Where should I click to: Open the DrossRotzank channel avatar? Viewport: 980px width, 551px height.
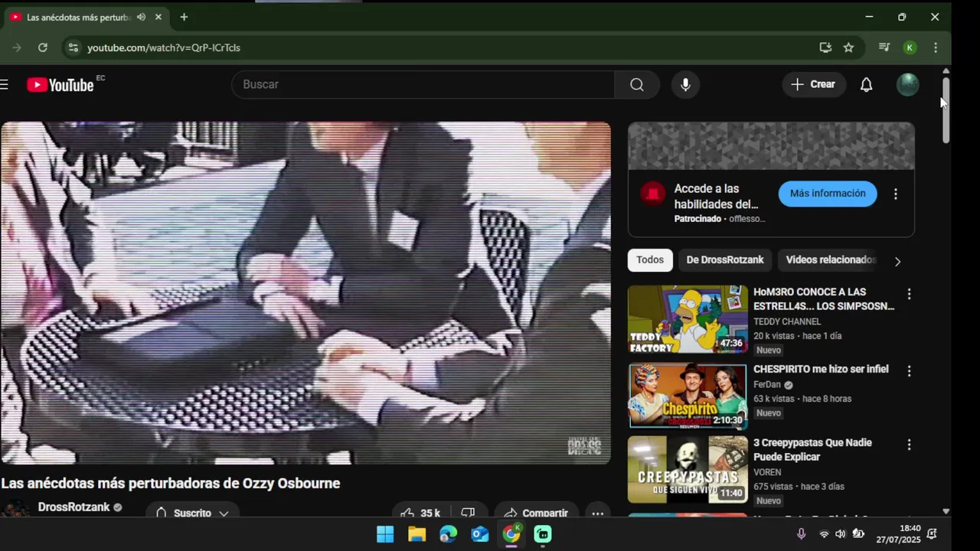[15, 510]
